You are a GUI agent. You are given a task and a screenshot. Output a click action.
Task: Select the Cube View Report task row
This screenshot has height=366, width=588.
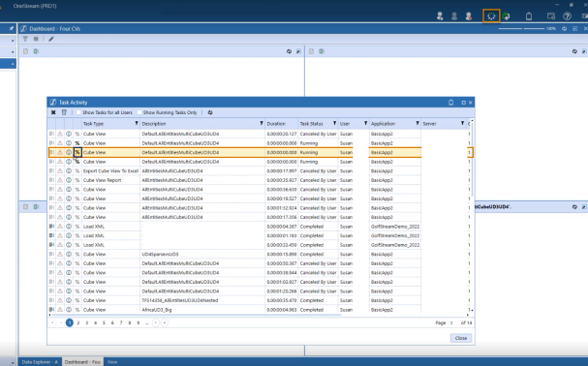pyautogui.click(x=260, y=180)
